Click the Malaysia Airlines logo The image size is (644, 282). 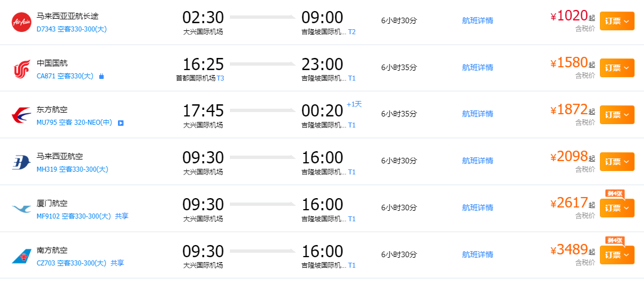21,162
